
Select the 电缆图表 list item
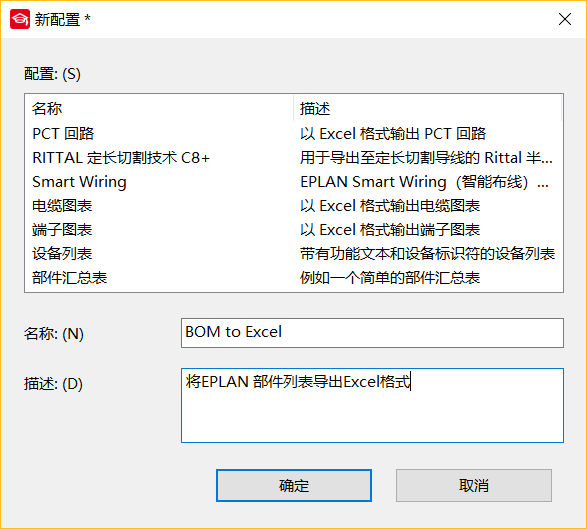(294, 206)
